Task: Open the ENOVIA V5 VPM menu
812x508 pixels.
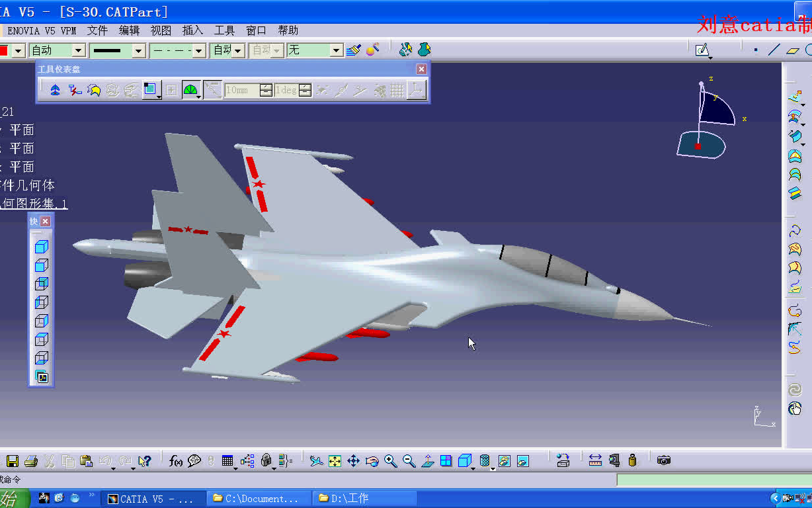Action: point(42,30)
